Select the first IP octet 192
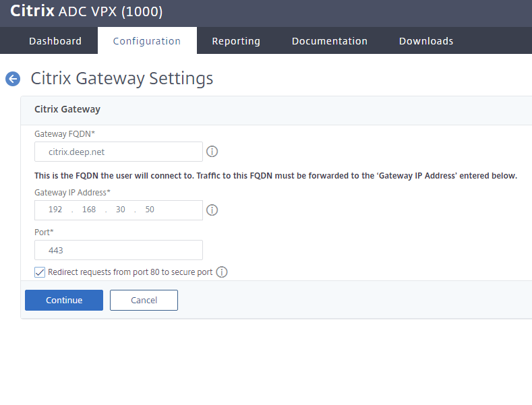532x405 pixels. tap(55, 210)
